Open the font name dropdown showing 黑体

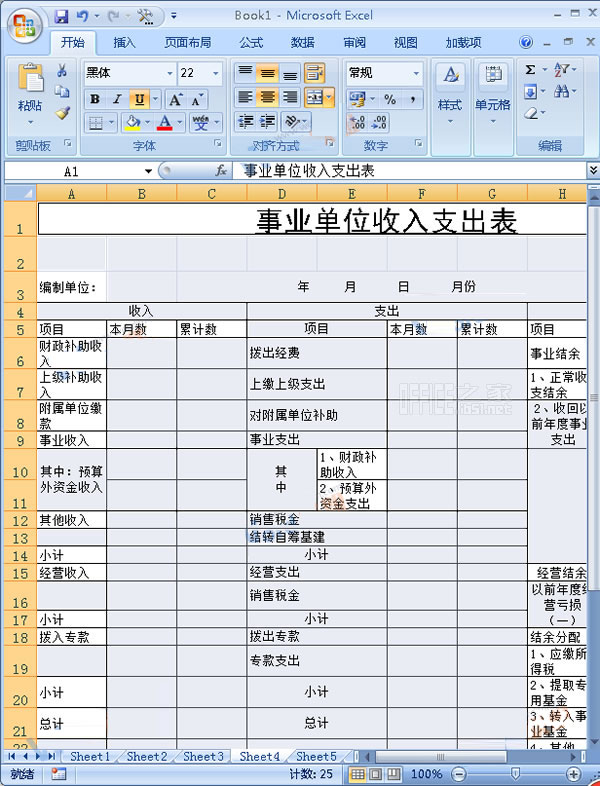(168, 73)
